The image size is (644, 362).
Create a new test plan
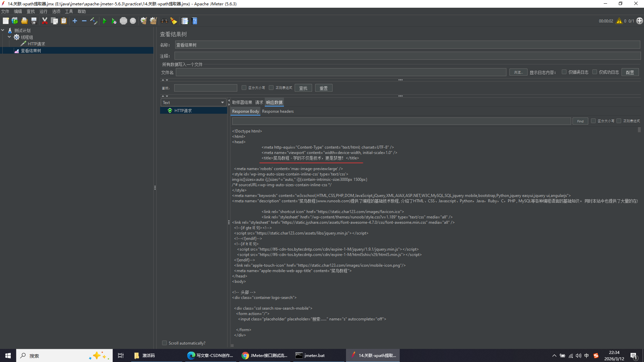pyautogui.click(x=6, y=21)
